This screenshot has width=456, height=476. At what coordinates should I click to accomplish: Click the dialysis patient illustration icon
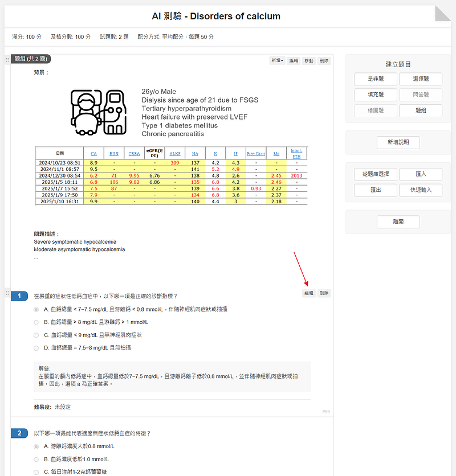(x=97, y=111)
